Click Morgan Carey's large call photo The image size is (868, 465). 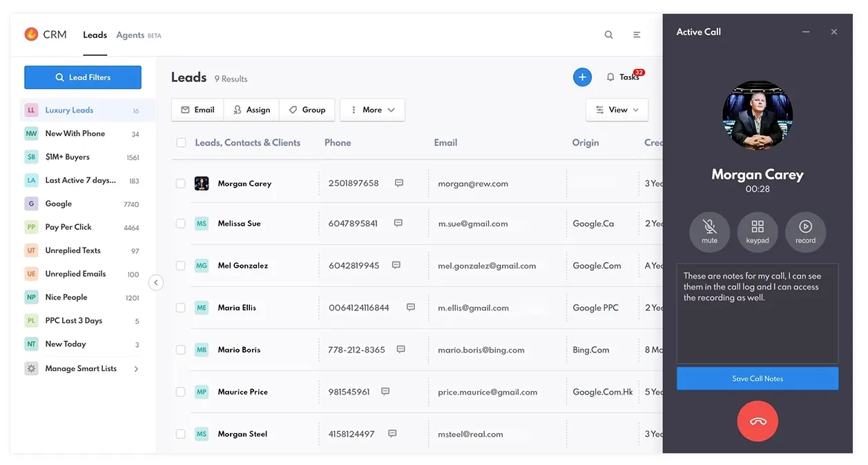(x=758, y=116)
